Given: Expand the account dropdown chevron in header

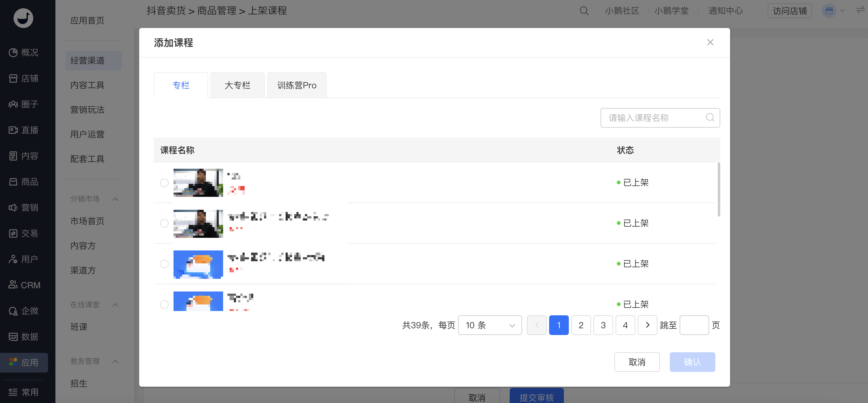Looking at the screenshot, I should pos(842,11).
